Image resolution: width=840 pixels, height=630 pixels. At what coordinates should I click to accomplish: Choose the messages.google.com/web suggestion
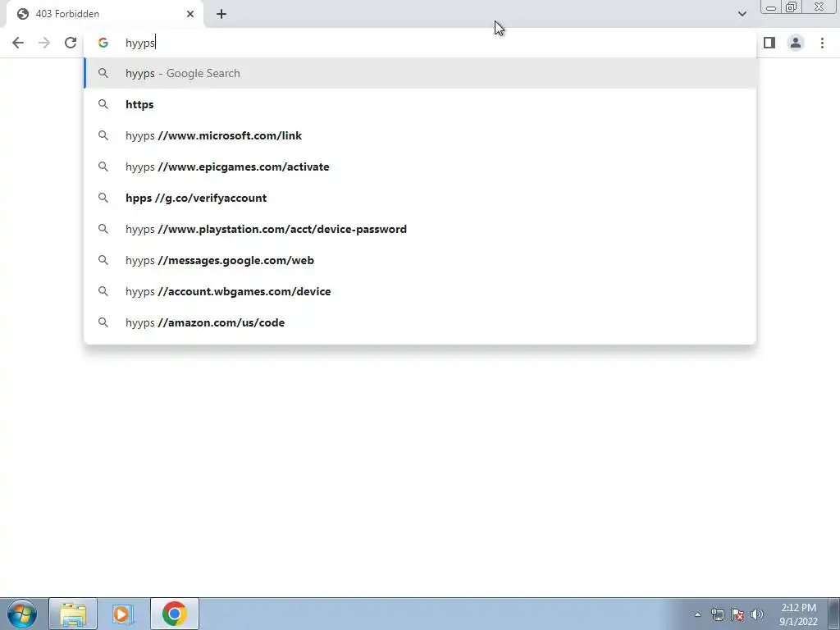click(x=420, y=260)
